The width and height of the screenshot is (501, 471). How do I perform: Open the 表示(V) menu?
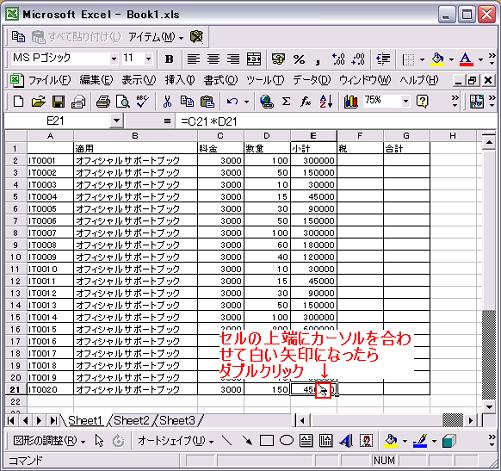pos(138,80)
